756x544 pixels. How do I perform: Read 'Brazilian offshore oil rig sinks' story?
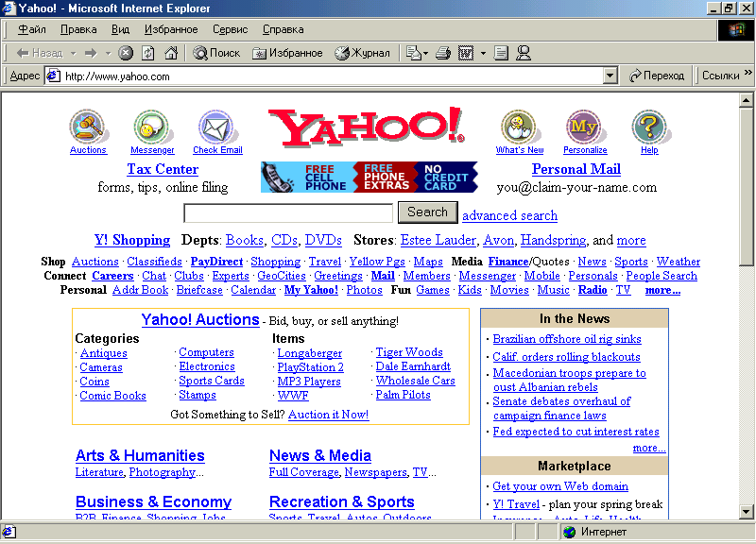(567, 339)
